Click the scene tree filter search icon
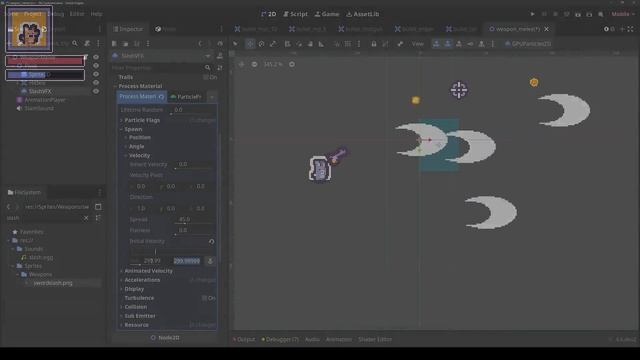Viewport: 640px width, 360px height. pyautogui.click(x=75, y=43)
